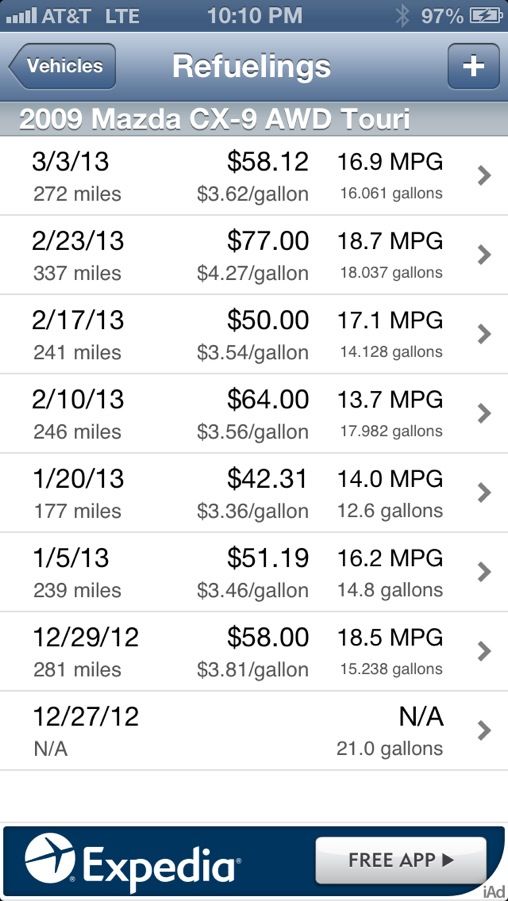508x901 pixels.
Task: Select the $58.12 refueling entry
Action: [x=254, y=176]
